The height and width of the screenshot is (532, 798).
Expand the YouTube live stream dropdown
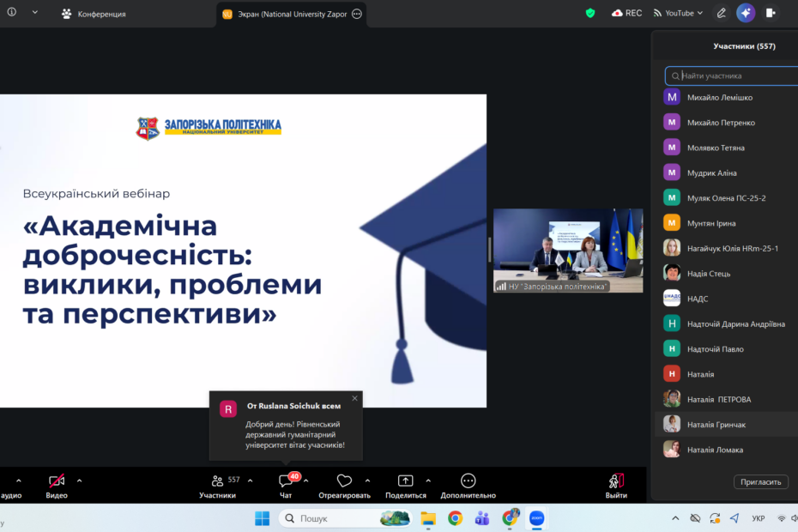click(678, 13)
